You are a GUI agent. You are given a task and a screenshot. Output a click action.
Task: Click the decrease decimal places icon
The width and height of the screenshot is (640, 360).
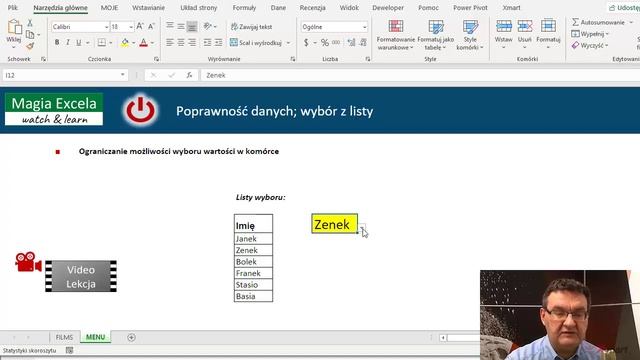(x=363, y=42)
